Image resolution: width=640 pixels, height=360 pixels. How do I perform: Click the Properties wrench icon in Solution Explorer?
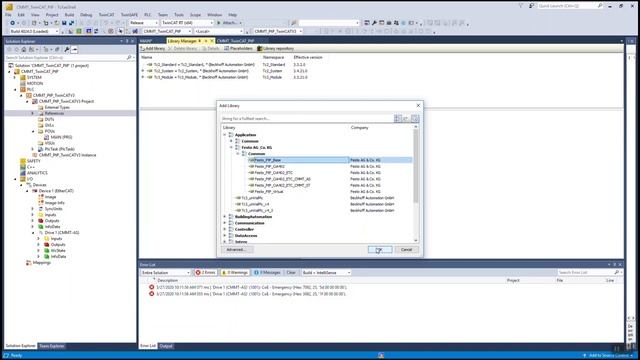point(67,49)
